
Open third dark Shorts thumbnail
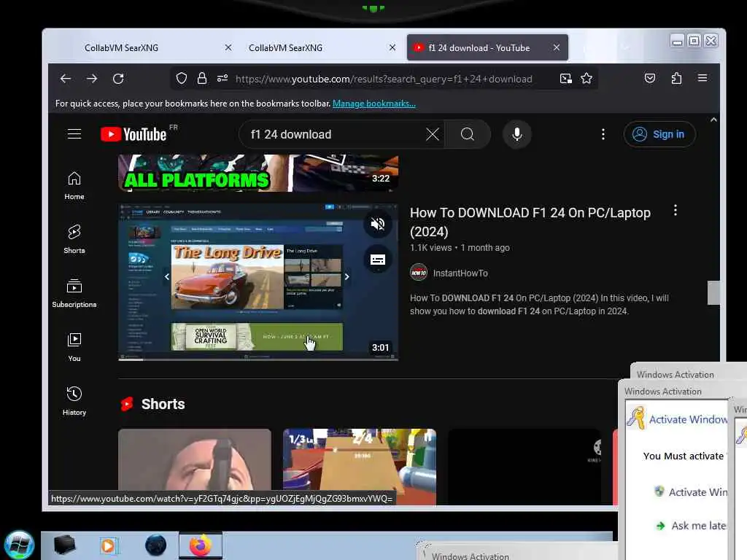click(525, 466)
